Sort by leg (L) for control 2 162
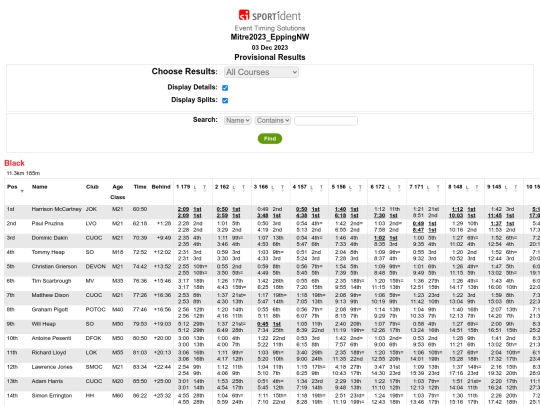This screenshot has width=540, height=405. 234,187
